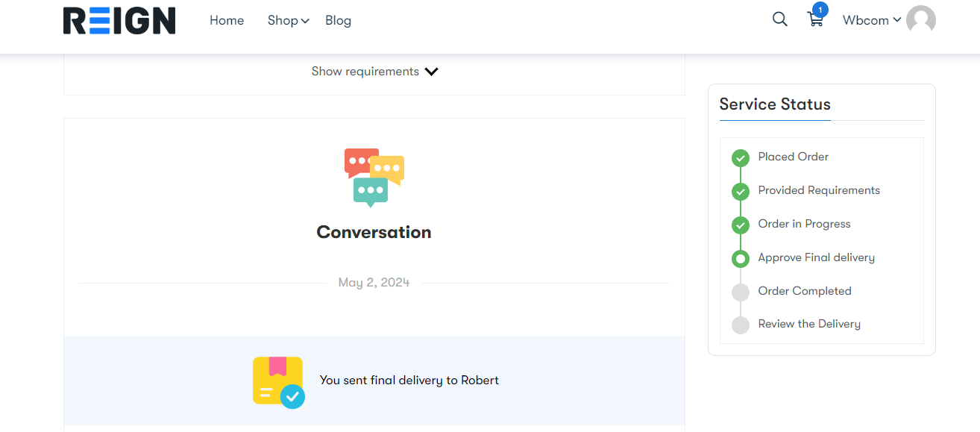The height and width of the screenshot is (432, 980).
Task: Click the Conversation chat bubbles icon
Action: pos(374,177)
